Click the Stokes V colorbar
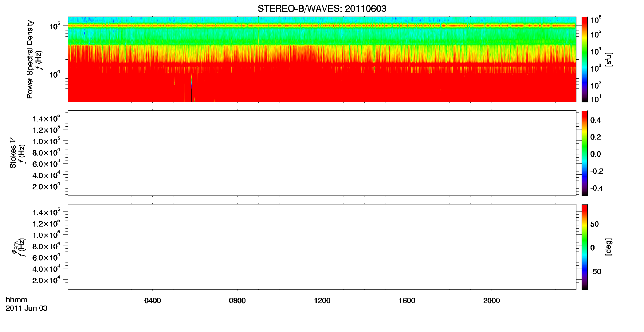 pyautogui.click(x=584, y=153)
